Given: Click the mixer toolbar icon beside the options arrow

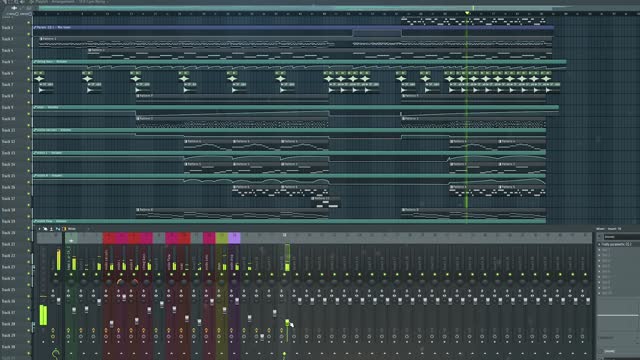Looking at the screenshot, I should click(x=45, y=229).
